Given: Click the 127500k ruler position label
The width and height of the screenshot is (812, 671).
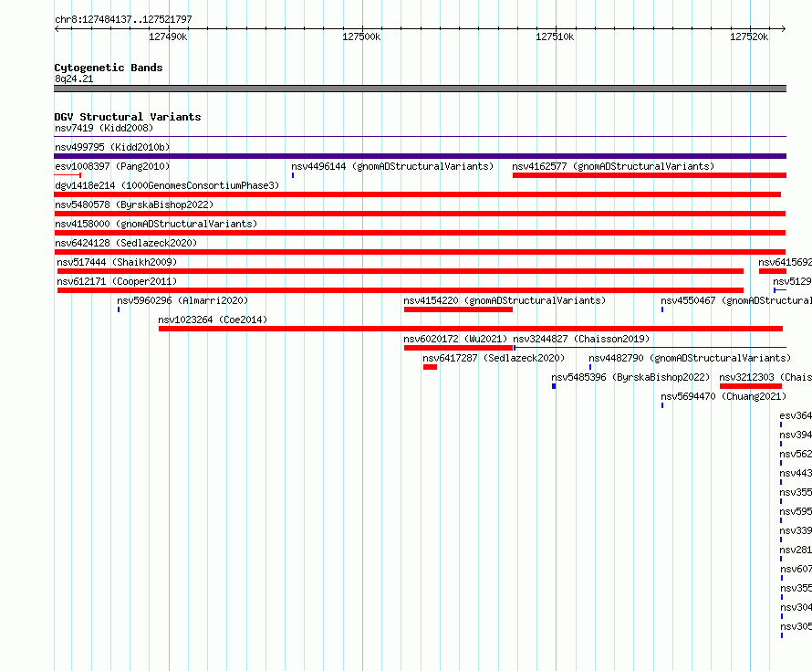Looking at the screenshot, I should [361, 37].
